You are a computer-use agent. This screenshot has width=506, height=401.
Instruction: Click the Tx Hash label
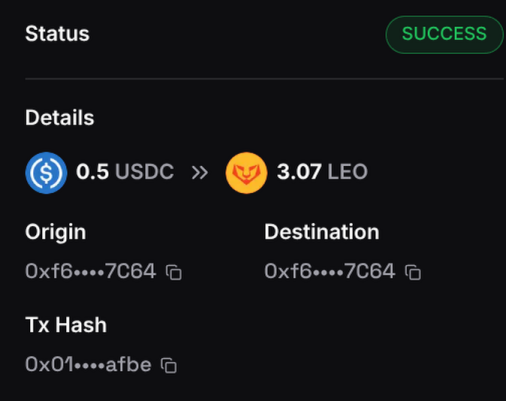click(66, 325)
